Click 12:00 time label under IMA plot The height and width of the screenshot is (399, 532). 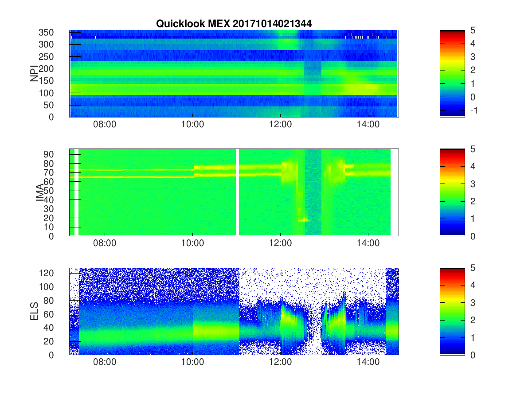tap(280, 244)
